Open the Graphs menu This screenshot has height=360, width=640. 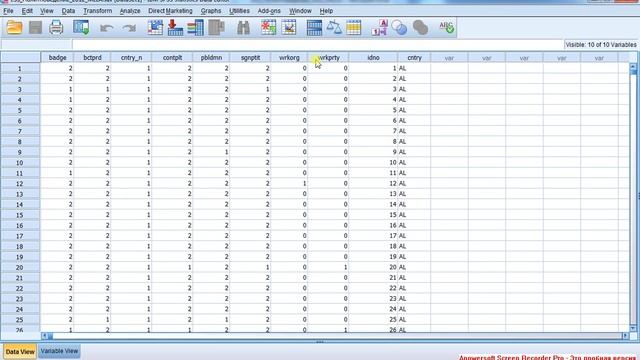211,11
